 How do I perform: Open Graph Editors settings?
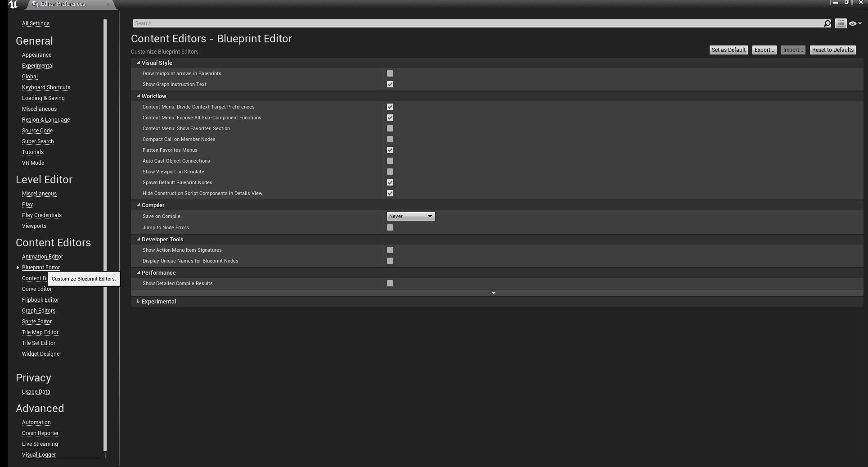[x=38, y=311]
